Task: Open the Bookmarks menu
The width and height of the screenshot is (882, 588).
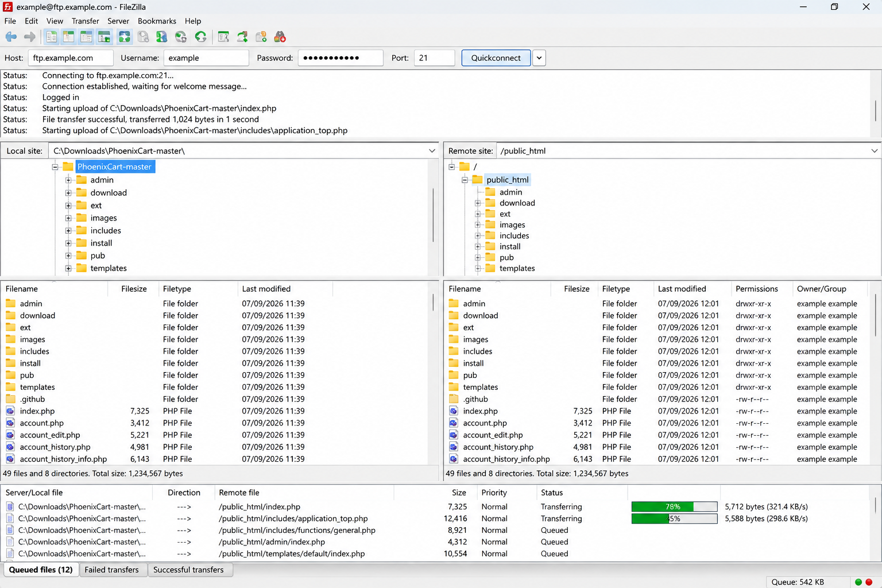Action: click(x=157, y=21)
